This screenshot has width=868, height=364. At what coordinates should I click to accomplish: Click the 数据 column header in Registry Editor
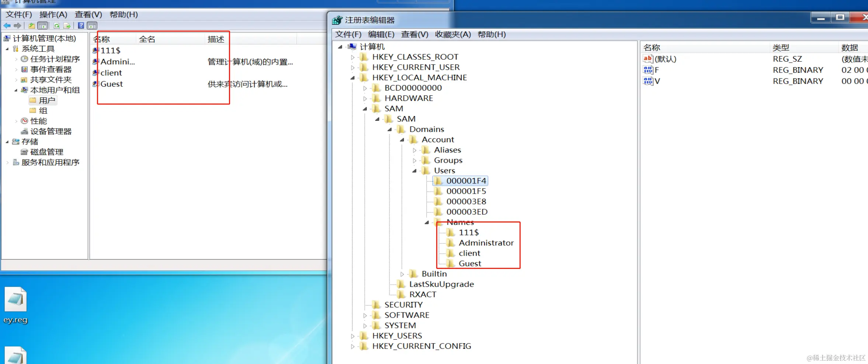pyautogui.click(x=853, y=48)
